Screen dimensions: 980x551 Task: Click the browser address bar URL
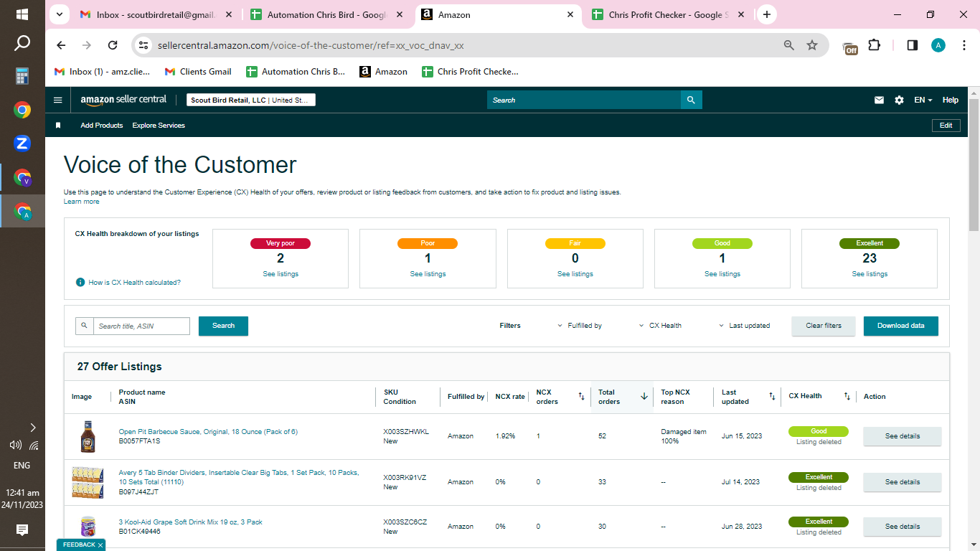coord(311,45)
